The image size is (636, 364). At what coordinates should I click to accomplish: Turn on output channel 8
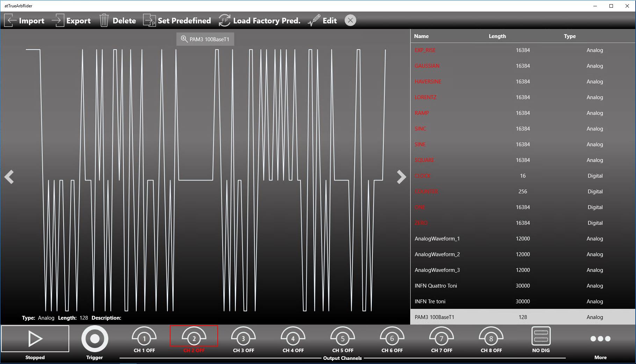491,339
